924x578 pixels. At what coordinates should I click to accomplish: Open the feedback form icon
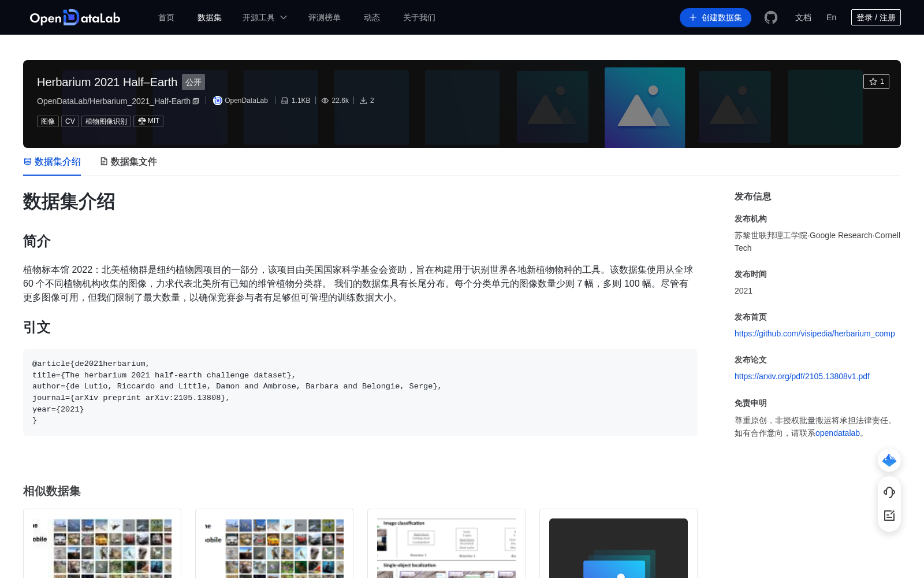[x=889, y=516]
